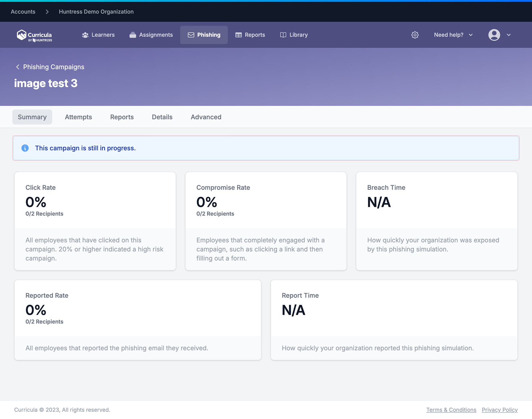
Task: Click the user avatar icon
Action: pos(494,35)
